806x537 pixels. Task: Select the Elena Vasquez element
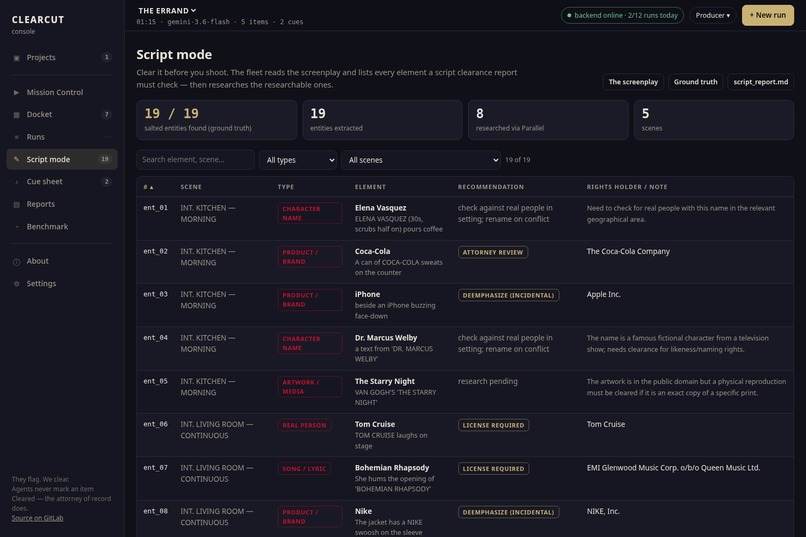point(380,208)
